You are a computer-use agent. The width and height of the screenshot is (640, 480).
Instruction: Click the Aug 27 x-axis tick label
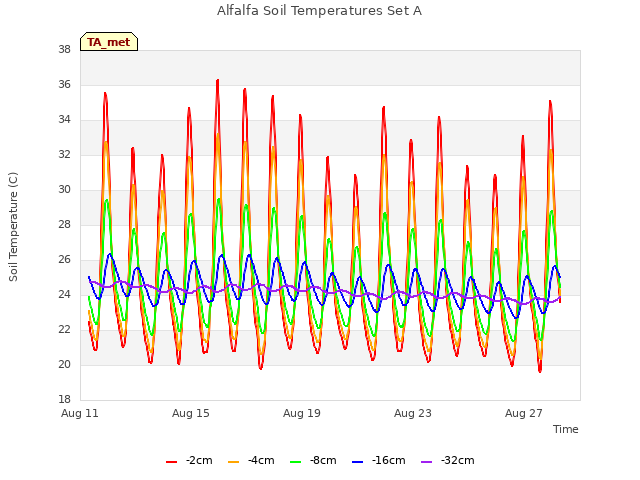[x=524, y=413]
